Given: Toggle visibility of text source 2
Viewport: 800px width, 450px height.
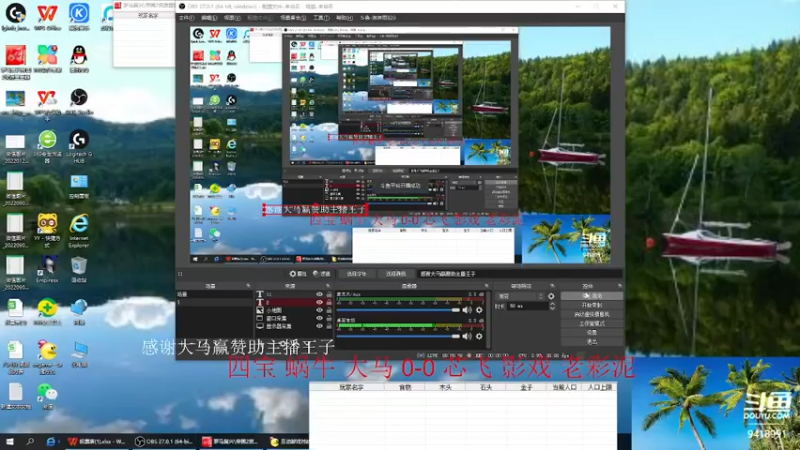Looking at the screenshot, I should [319, 303].
